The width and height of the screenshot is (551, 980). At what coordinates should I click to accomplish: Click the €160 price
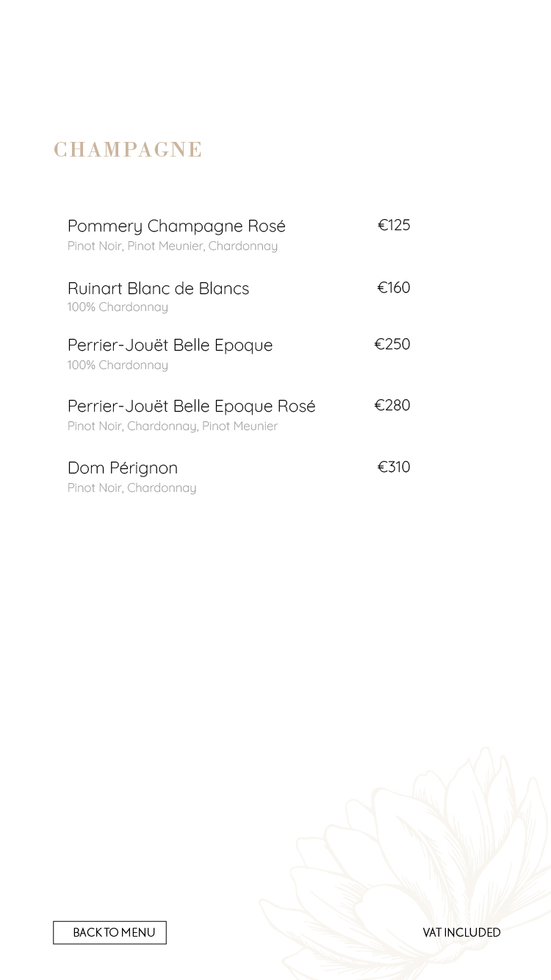(394, 287)
